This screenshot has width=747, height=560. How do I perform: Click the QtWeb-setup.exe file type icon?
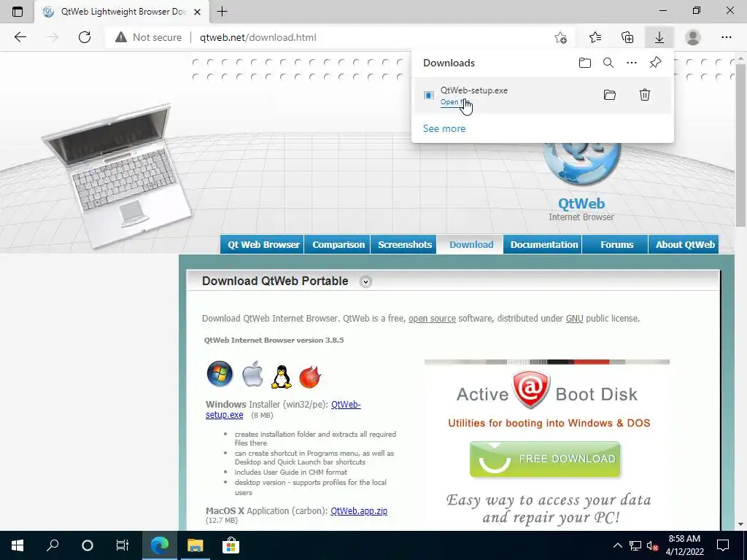[429, 96]
